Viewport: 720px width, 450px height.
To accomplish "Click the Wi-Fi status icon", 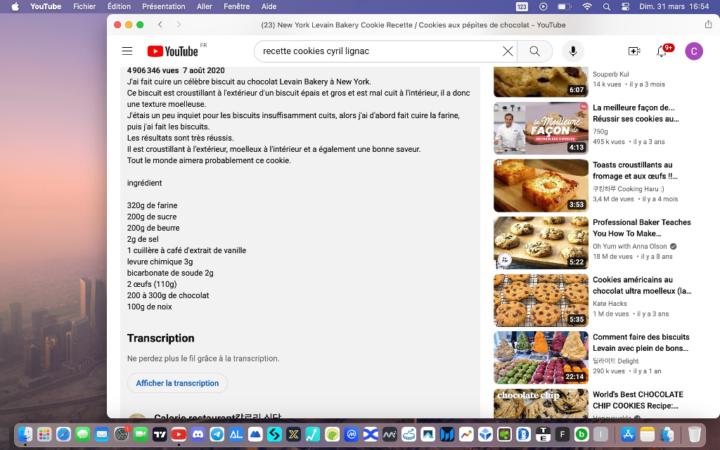I will point(587,6).
